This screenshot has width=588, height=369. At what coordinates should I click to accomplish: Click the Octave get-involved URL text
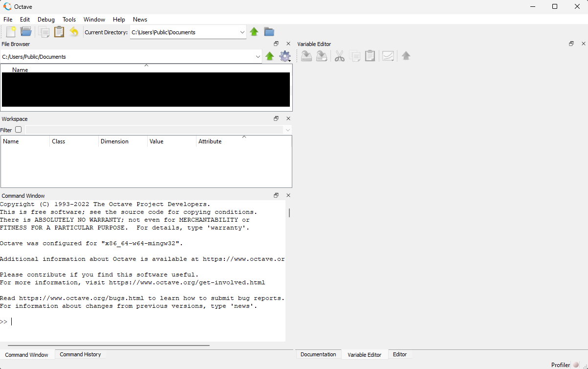(x=187, y=282)
